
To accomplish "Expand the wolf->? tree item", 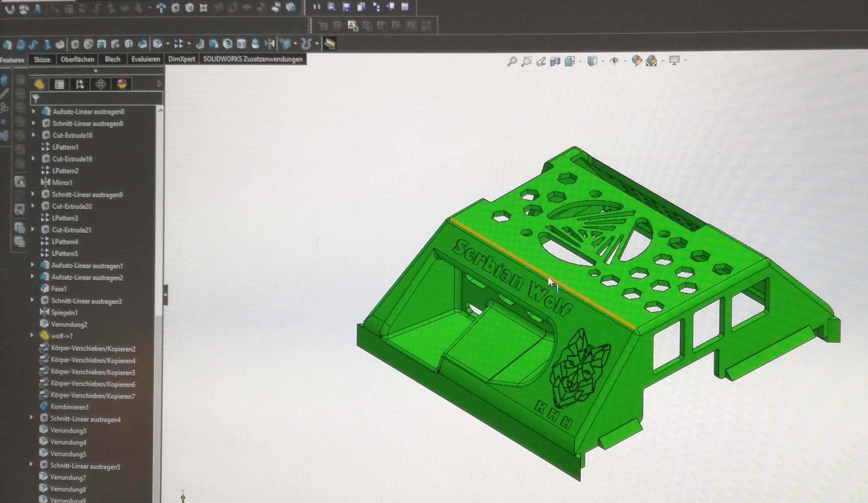I will (x=32, y=335).
